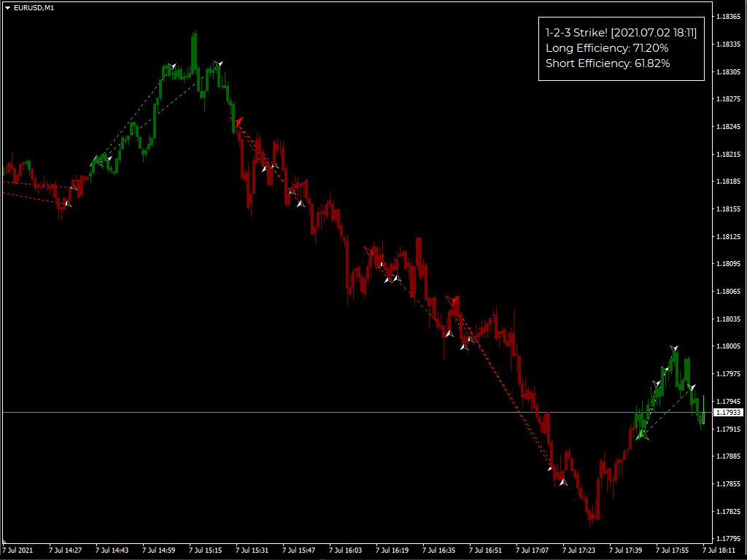This screenshot has height=560, width=747.
Task: Select the white exit arrow at the chart's highest peak
Action: [x=217, y=64]
